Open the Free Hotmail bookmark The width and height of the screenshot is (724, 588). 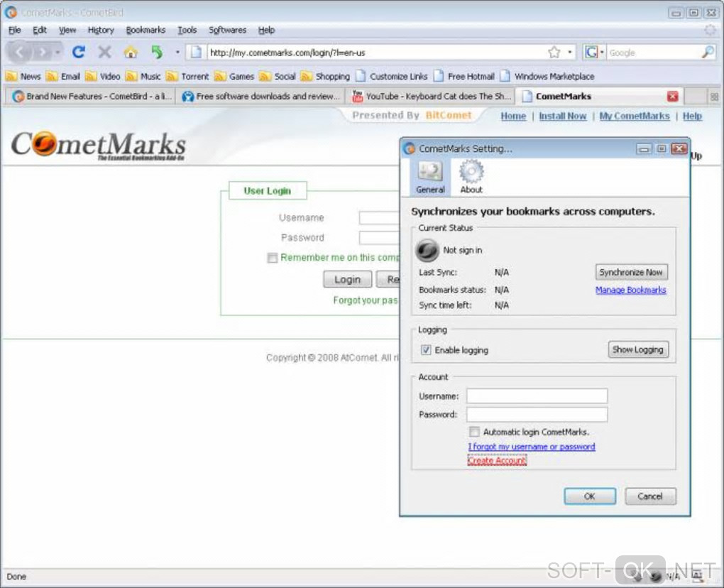tap(464, 76)
